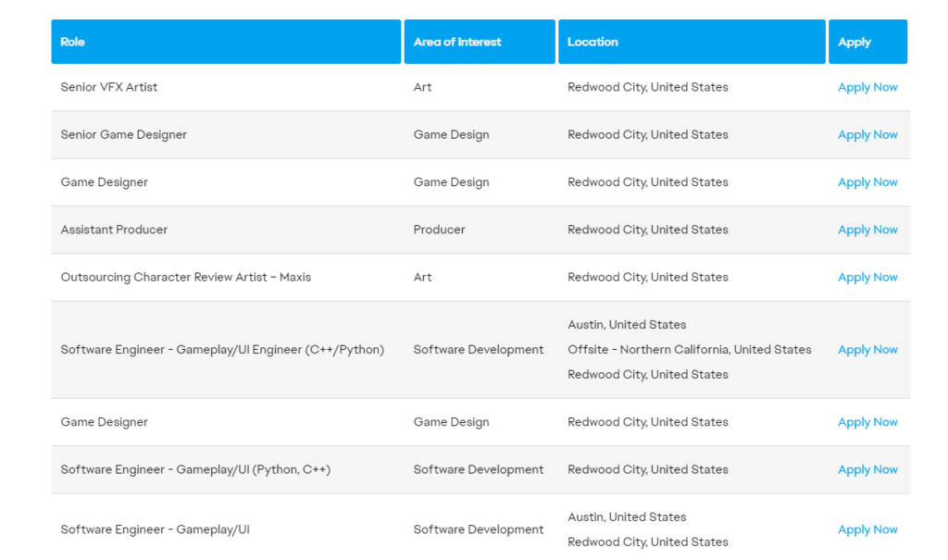Click the Offsite - Northern California location
Viewport: 948px width, 560px height.
click(x=689, y=350)
